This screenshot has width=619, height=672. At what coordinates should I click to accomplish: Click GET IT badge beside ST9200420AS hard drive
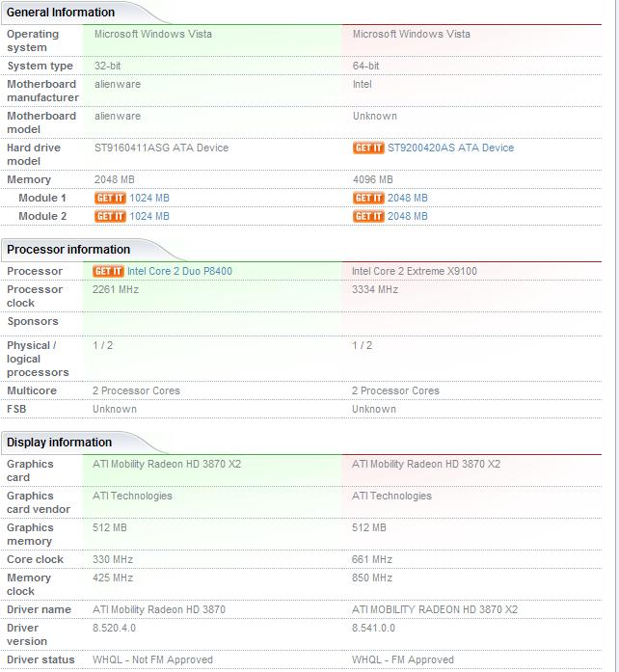click(368, 148)
